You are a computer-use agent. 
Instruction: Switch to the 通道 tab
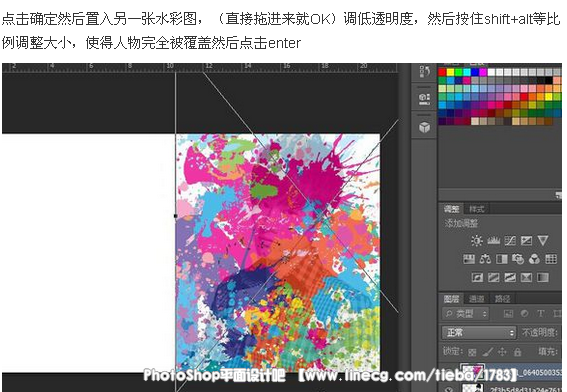click(x=476, y=299)
